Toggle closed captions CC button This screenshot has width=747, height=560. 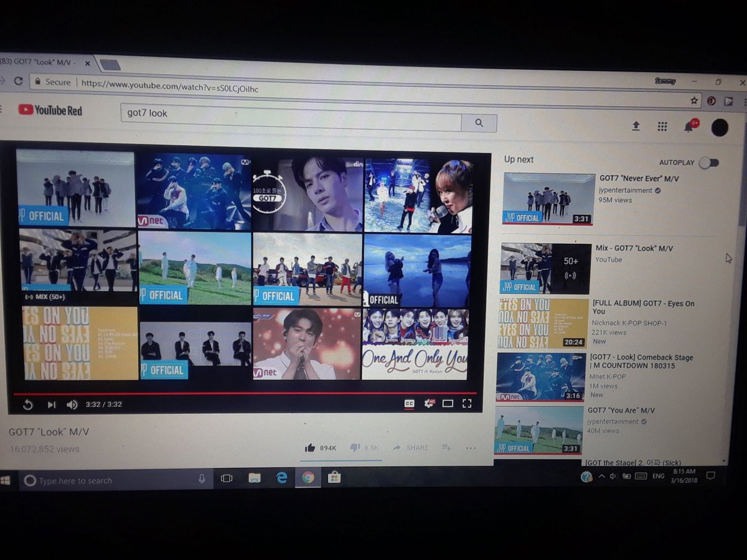(409, 403)
